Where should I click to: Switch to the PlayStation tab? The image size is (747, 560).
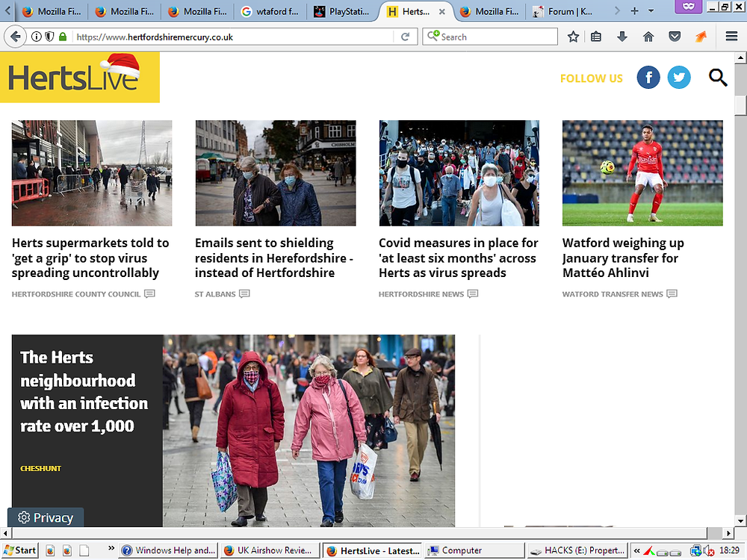343,11
